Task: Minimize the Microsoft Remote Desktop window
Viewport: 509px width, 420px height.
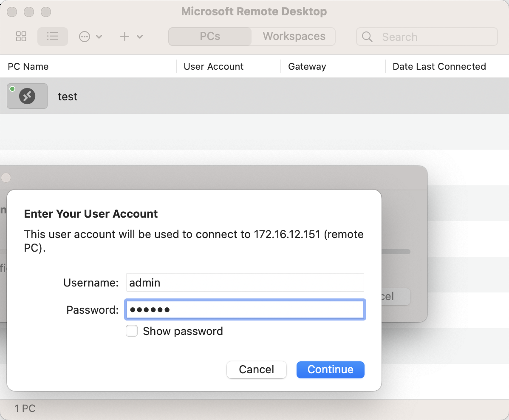Action: click(x=29, y=12)
